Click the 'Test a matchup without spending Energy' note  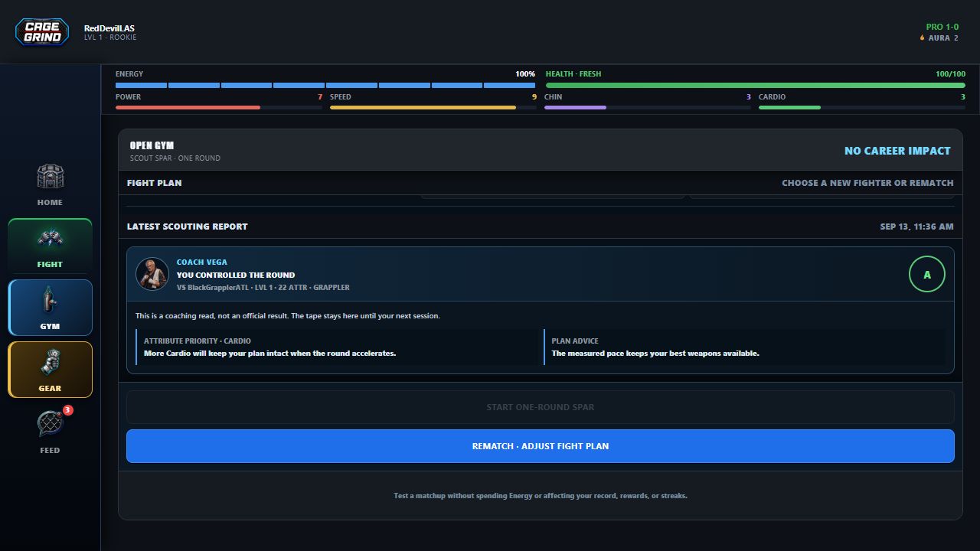541,496
